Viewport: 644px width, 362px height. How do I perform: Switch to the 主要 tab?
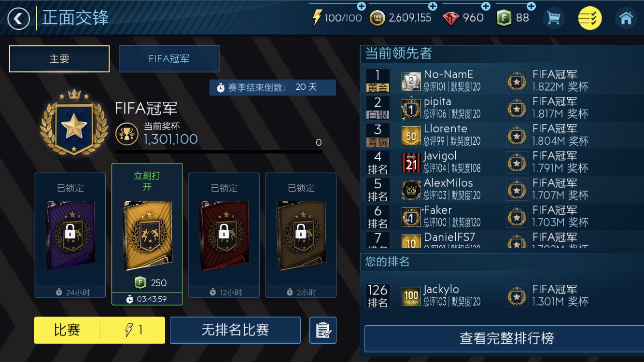pyautogui.click(x=59, y=59)
